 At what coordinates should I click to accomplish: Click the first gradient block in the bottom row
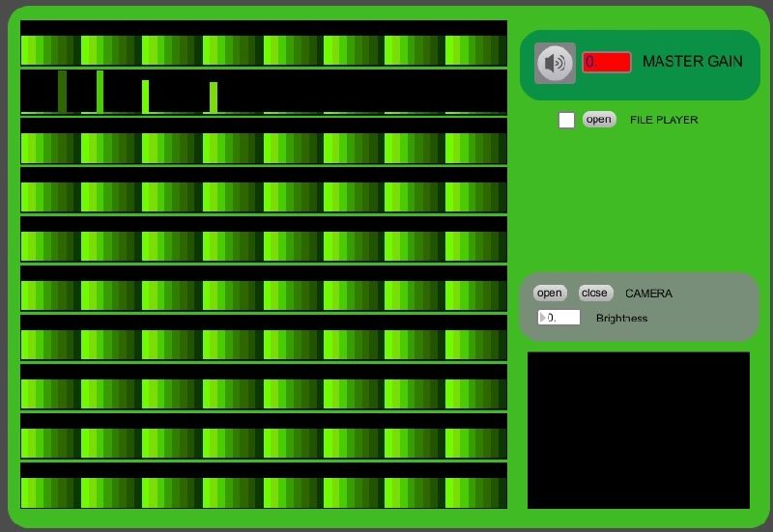pyautogui.click(x=47, y=491)
